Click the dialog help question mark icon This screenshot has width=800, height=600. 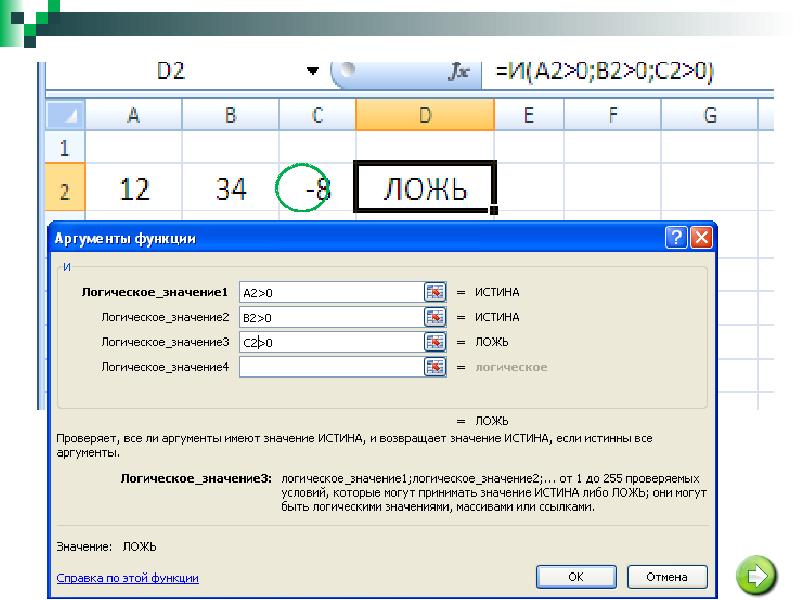pyautogui.click(x=675, y=238)
